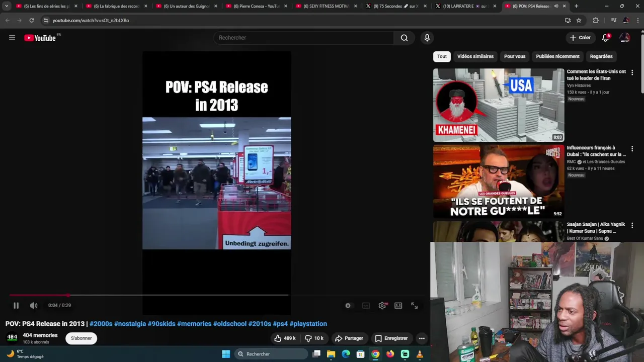Start voice search with the microphone icon
Viewport: 644px width, 362px height.
coord(427,38)
